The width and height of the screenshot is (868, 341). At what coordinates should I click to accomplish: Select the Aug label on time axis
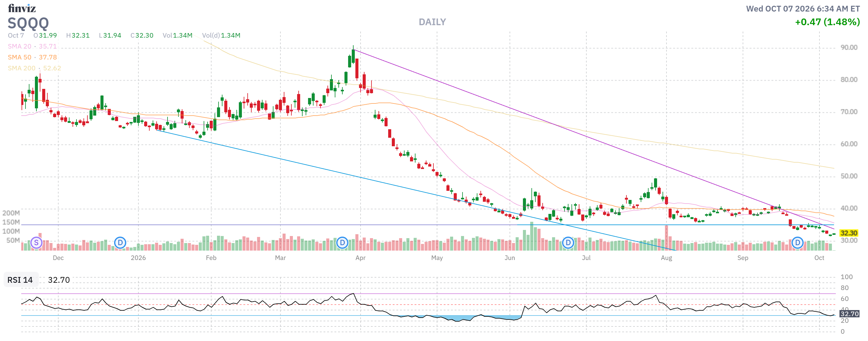[x=666, y=258]
